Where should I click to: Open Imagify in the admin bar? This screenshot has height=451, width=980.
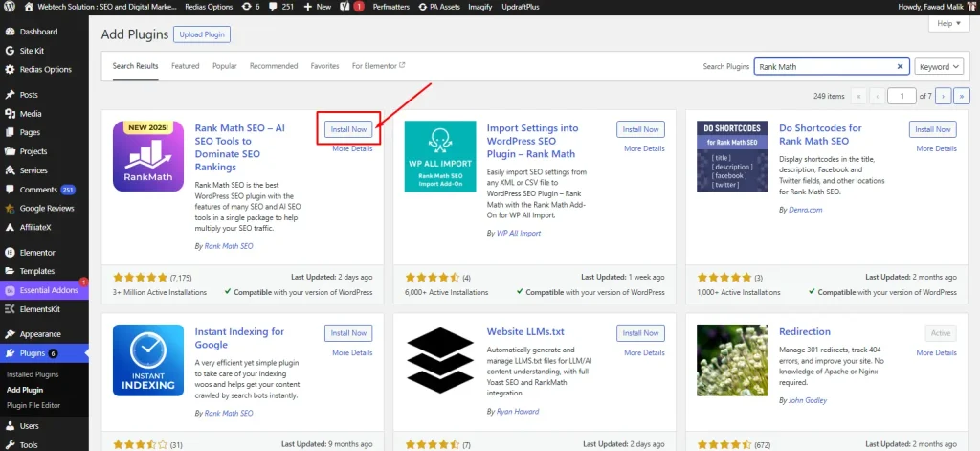482,7
